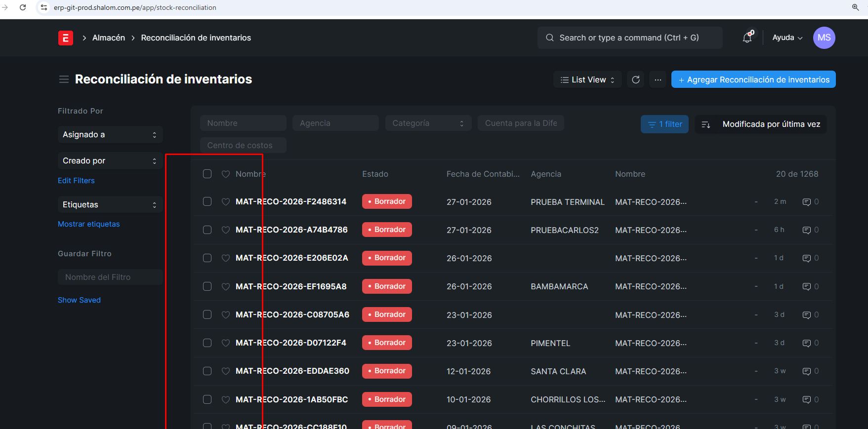Open the Categoría filter dropdown

click(x=428, y=123)
